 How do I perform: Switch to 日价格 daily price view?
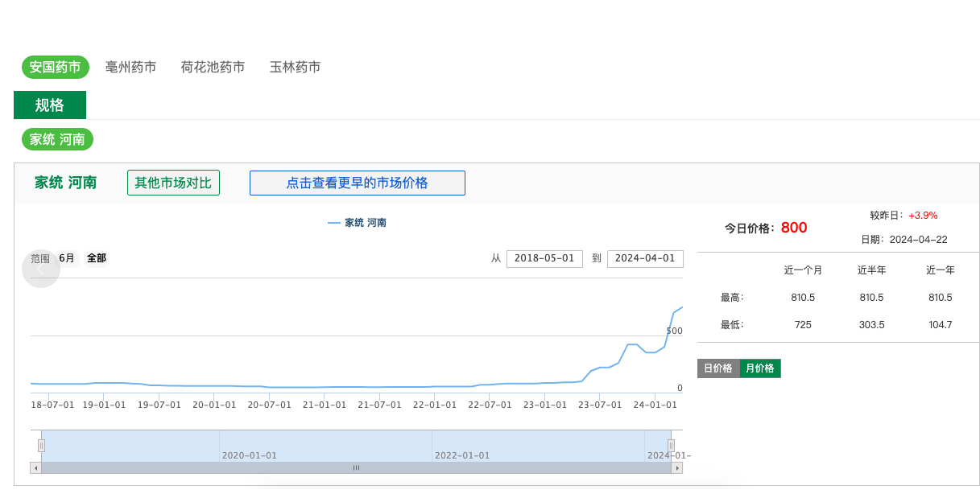pos(718,368)
